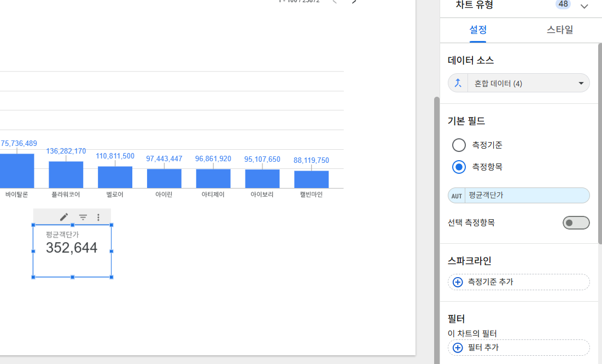The image size is (602, 364).
Task: Click the plus icon in 필터 추가
Action: [458, 348]
